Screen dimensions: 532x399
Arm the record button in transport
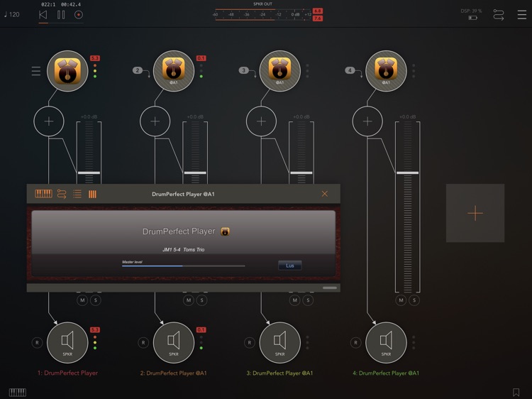[79, 15]
